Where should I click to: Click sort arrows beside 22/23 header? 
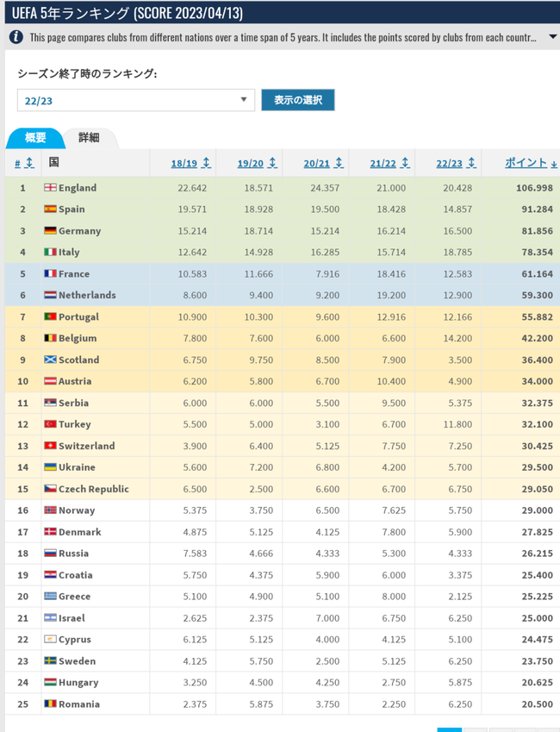[472, 163]
